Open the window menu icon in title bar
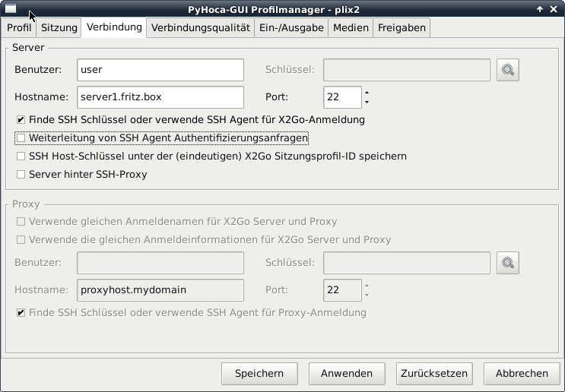565x392 pixels. [11, 8]
